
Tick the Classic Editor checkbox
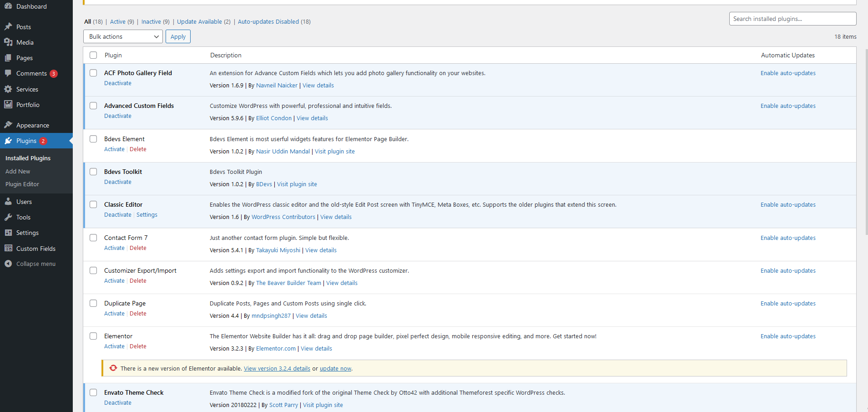[93, 204]
